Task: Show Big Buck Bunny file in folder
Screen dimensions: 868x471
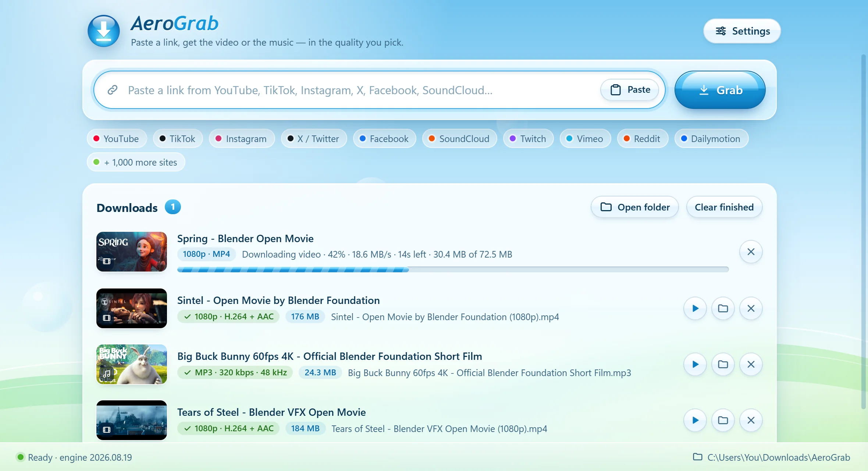Action: [x=723, y=364]
